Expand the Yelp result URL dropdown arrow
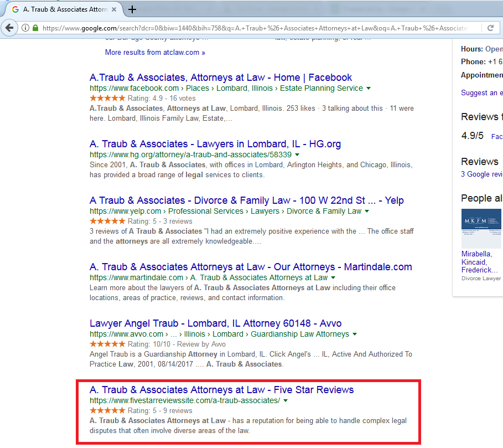503x448 pixels. click(367, 211)
